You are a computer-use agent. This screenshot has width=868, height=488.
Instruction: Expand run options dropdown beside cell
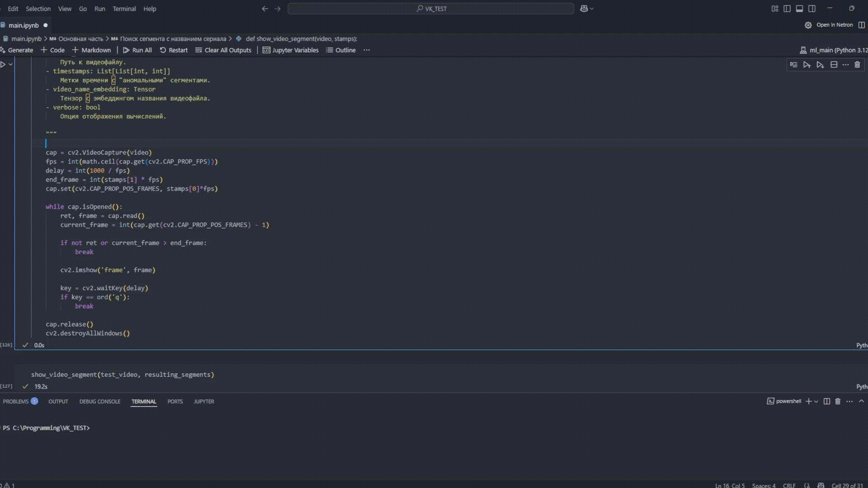click(11, 65)
